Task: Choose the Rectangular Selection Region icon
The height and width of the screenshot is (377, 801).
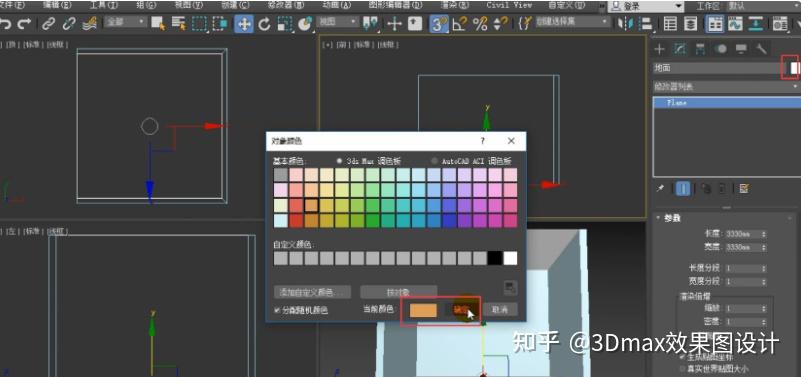Action: [199, 23]
